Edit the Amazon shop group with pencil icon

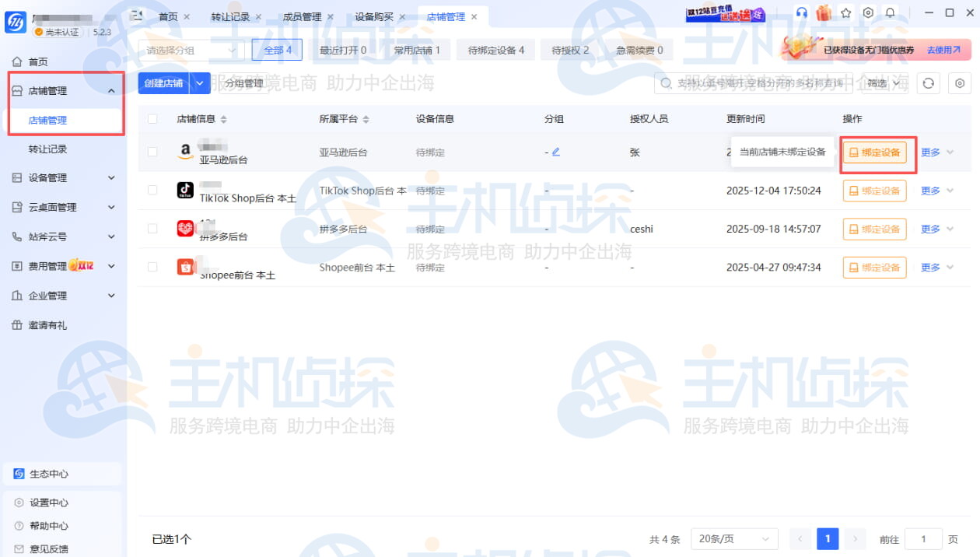pos(557,152)
